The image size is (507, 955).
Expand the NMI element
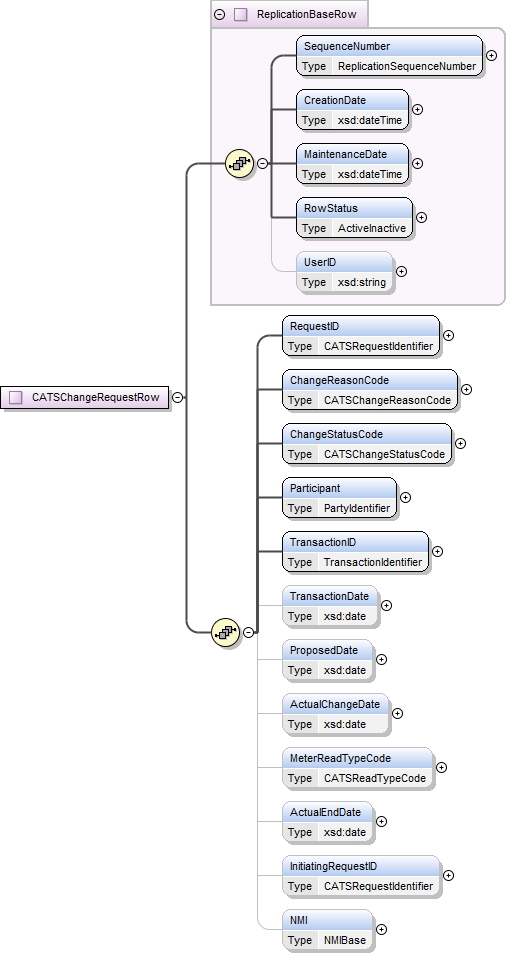(x=381, y=929)
